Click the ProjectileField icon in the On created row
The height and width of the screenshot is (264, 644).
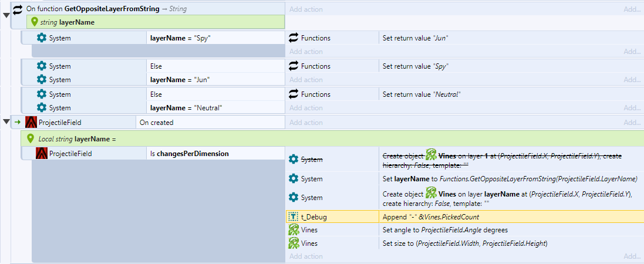tap(31, 122)
